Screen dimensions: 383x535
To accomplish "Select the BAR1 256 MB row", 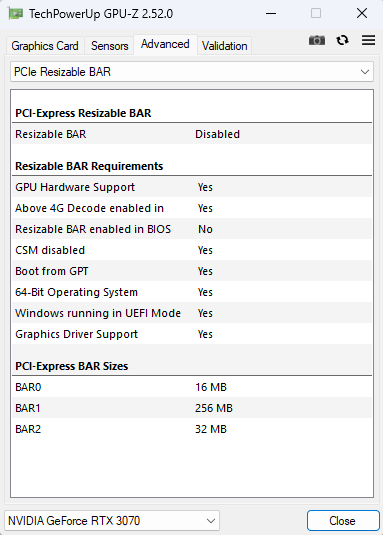I will click(x=192, y=408).
